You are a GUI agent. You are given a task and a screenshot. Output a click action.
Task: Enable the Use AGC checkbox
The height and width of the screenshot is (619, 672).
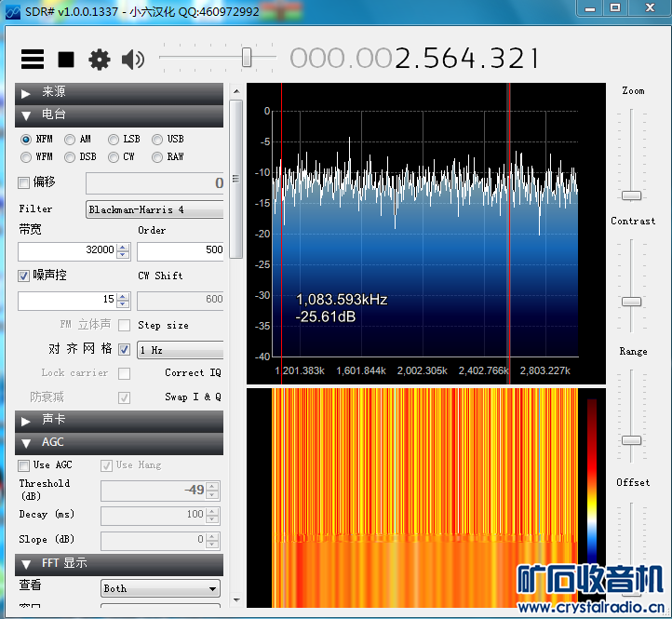point(23,465)
